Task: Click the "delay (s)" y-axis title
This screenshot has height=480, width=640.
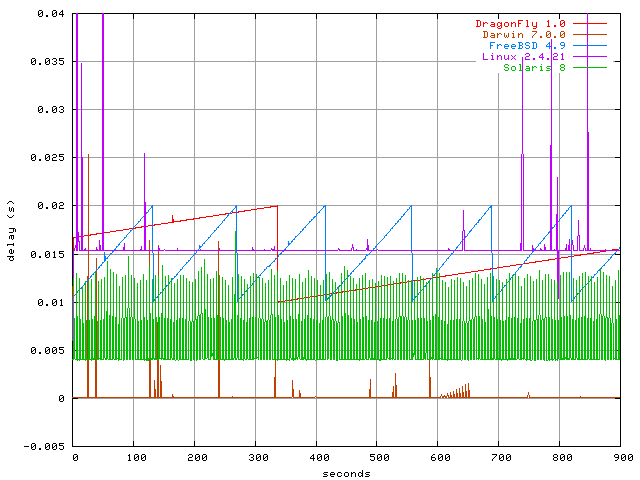Action: click(11, 230)
